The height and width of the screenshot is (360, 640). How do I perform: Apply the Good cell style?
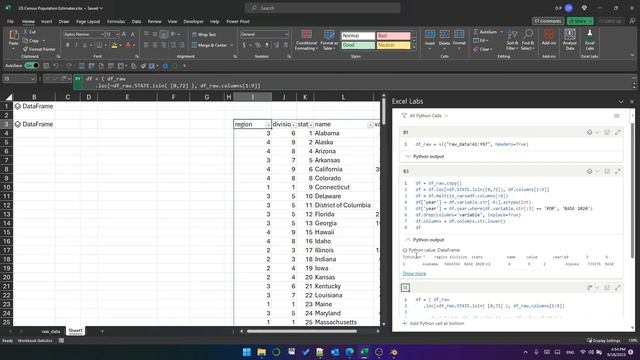(358, 45)
